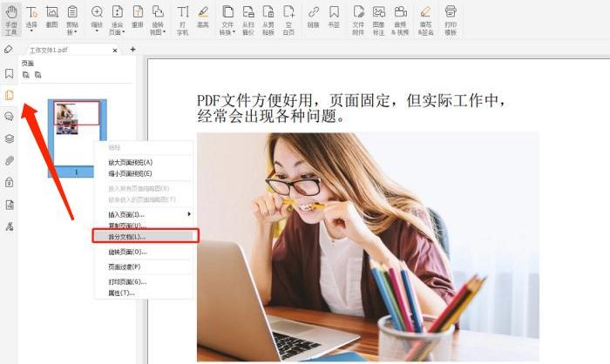Click the Zoom (缩放) magnifier tool
The width and height of the screenshot is (610, 364).
[x=97, y=17]
